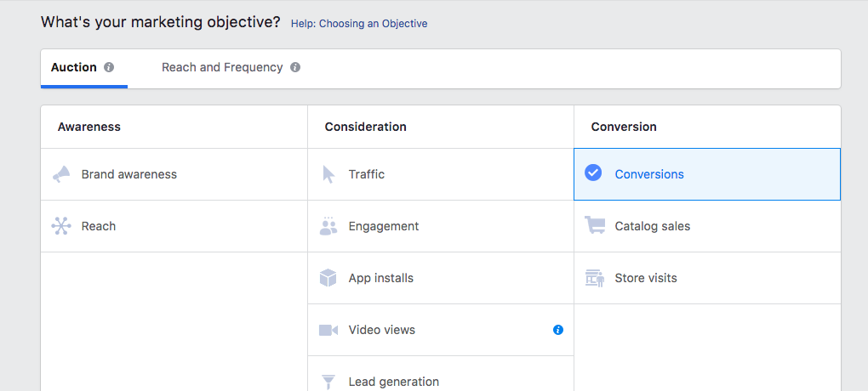
Task: Click the Lead generation funnel icon
Action: pos(328,382)
